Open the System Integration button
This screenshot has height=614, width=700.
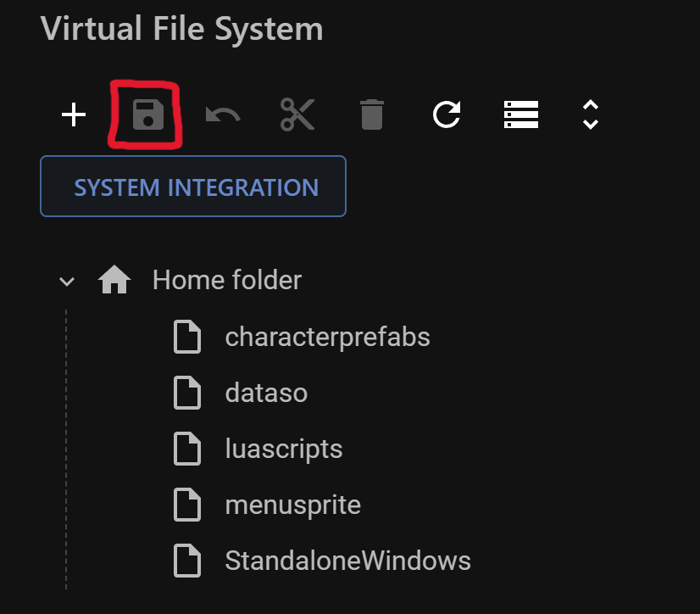coord(193,187)
